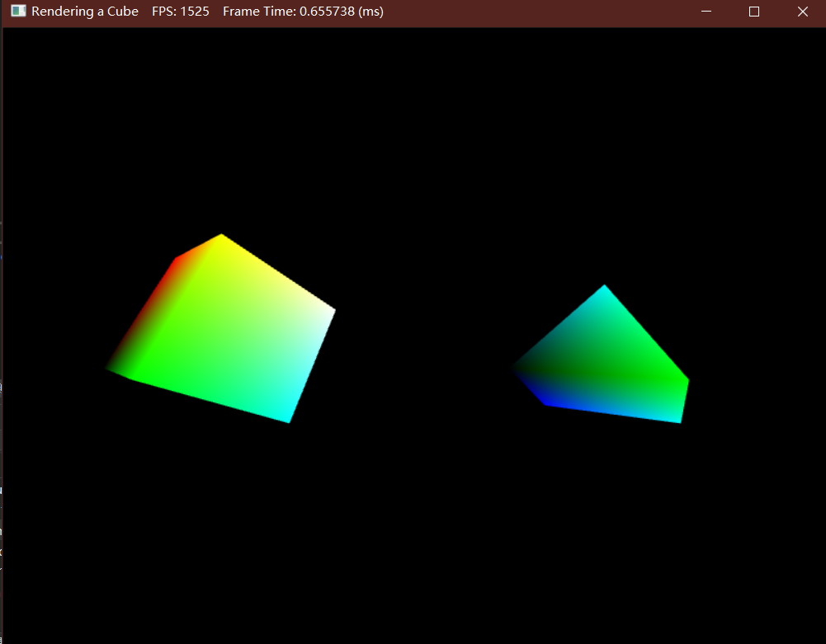The width and height of the screenshot is (826, 644).
Task: Close the Rendering a Cube window
Action: pos(802,12)
